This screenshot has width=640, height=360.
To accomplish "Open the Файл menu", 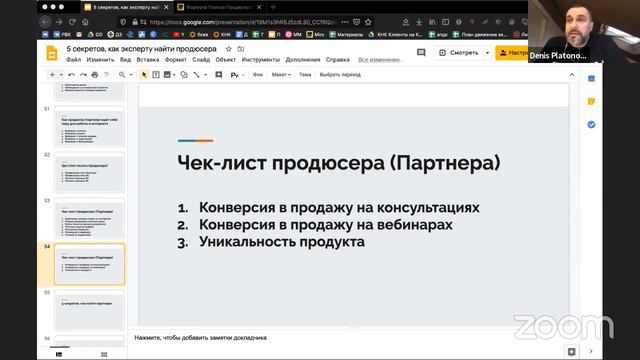I will pos(73,60).
